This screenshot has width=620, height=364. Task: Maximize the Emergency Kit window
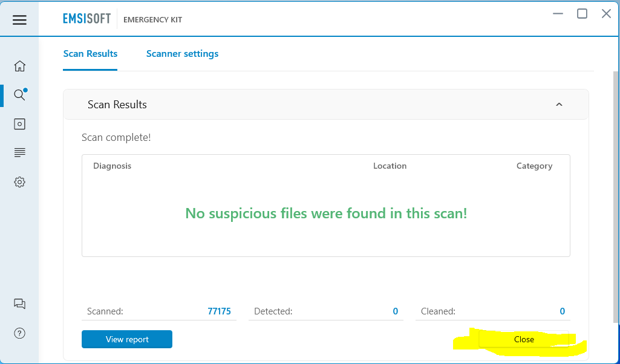(x=582, y=14)
